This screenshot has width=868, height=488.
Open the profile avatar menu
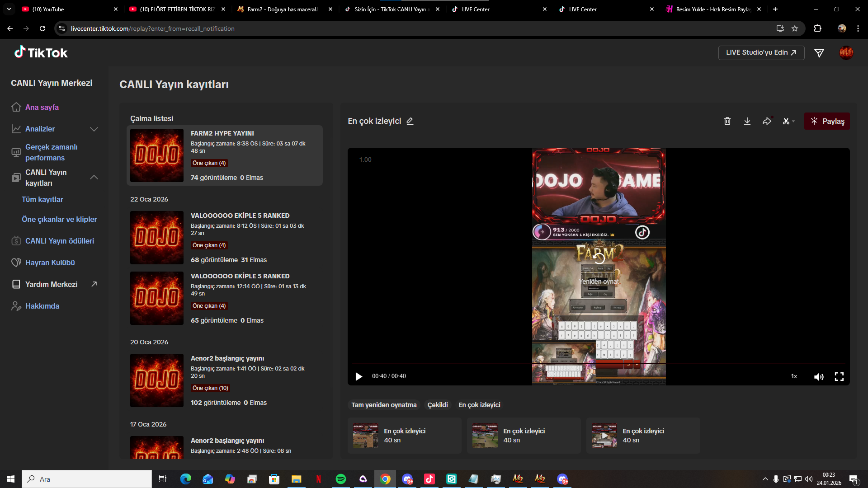tap(846, 53)
